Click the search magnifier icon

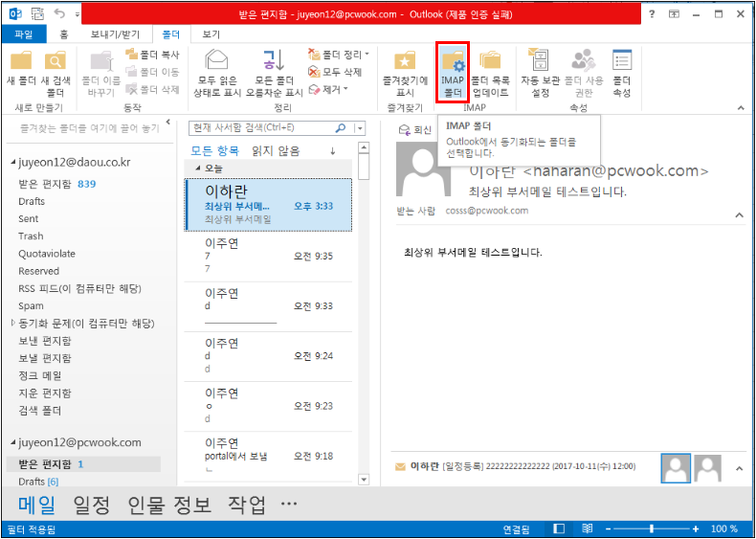pyautogui.click(x=341, y=128)
